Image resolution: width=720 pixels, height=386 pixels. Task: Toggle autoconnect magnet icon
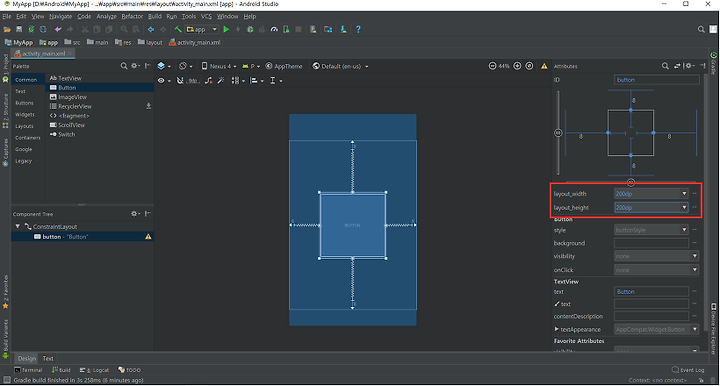point(180,81)
